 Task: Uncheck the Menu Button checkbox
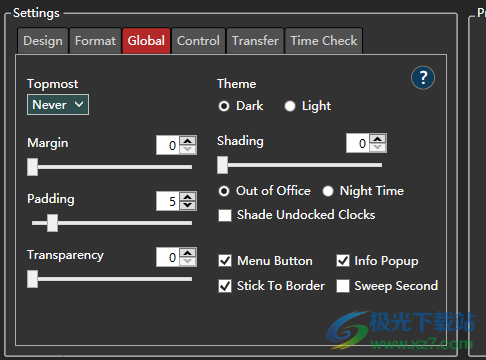[x=225, y=261]
